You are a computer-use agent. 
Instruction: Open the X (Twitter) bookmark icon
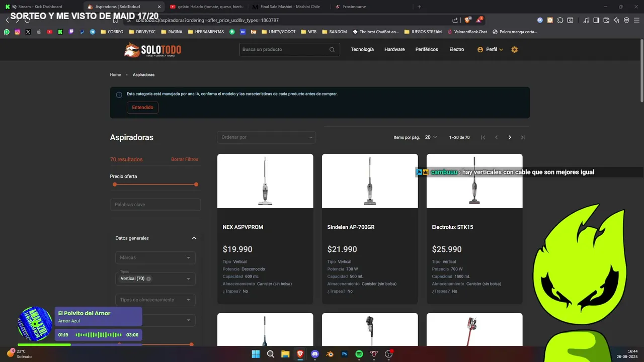28,32
